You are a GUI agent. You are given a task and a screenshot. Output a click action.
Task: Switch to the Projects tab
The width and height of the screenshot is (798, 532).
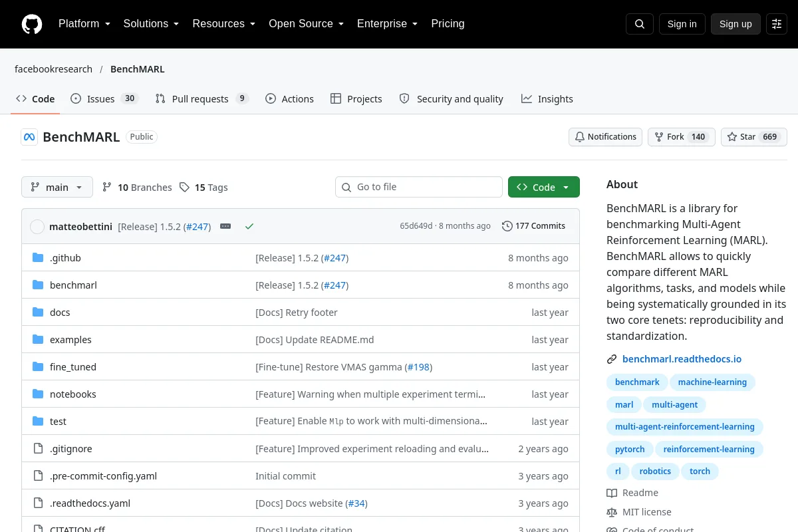pyautogui.click(x=356, y=99)
